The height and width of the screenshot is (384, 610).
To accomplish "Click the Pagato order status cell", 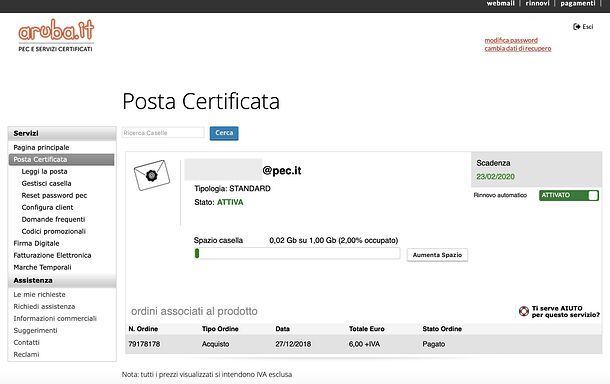I will click(x=433, y=344).
